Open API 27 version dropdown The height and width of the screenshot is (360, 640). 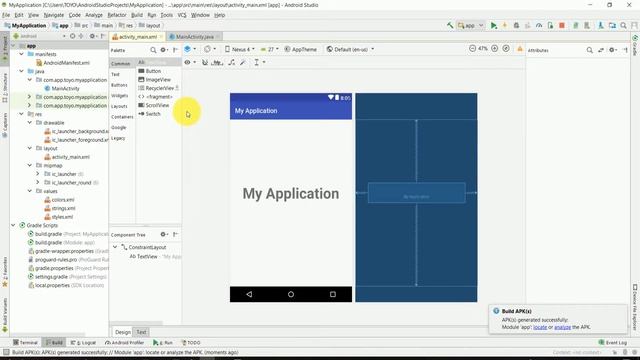(269, 49)
